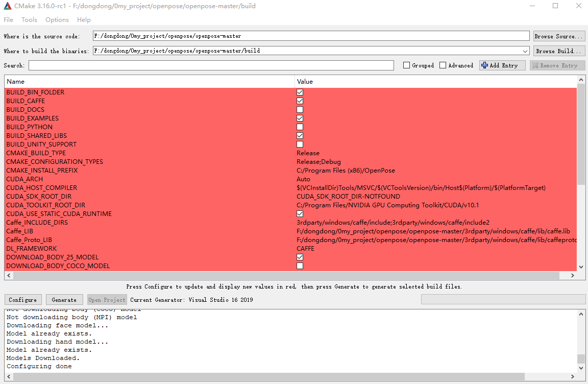Click the Caffe include dirs value
Image resolution: width=588 pixels, height=384 pixels.
(x=393, y=222)
